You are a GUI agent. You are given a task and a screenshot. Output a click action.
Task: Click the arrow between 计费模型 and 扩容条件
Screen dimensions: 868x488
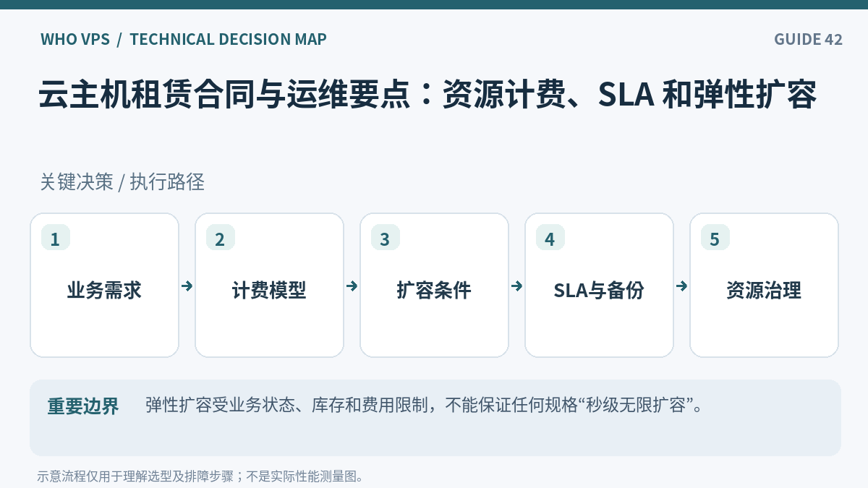point(352,286)
